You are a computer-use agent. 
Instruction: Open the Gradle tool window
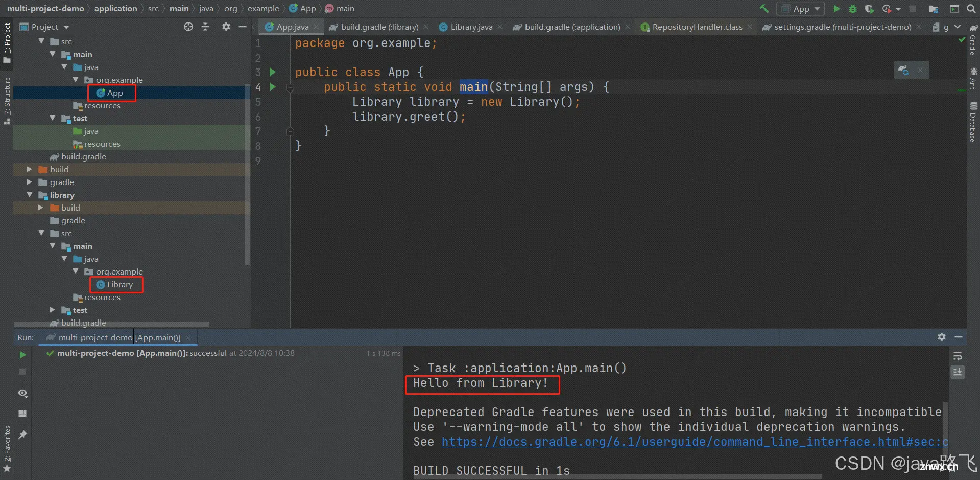[973, 39]
